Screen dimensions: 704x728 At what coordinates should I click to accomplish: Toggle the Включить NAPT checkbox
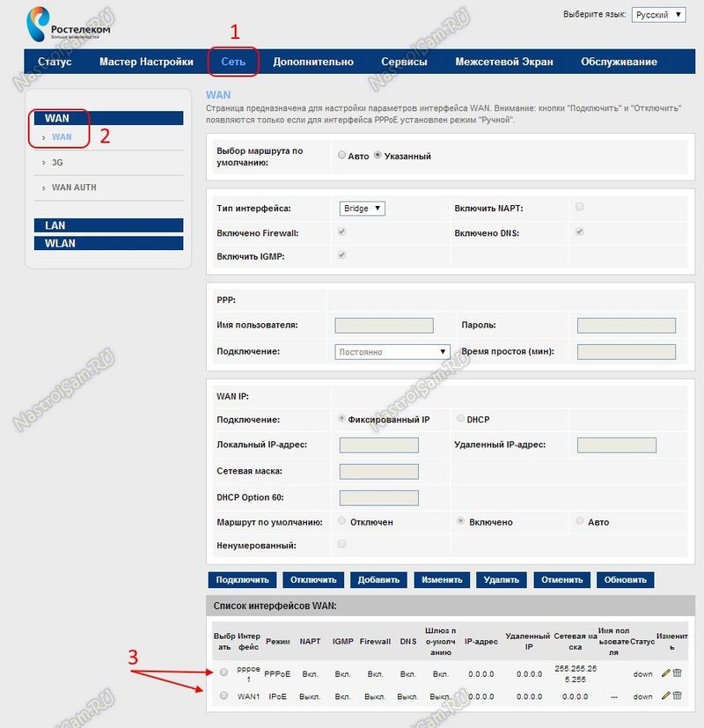coord(580,207)
